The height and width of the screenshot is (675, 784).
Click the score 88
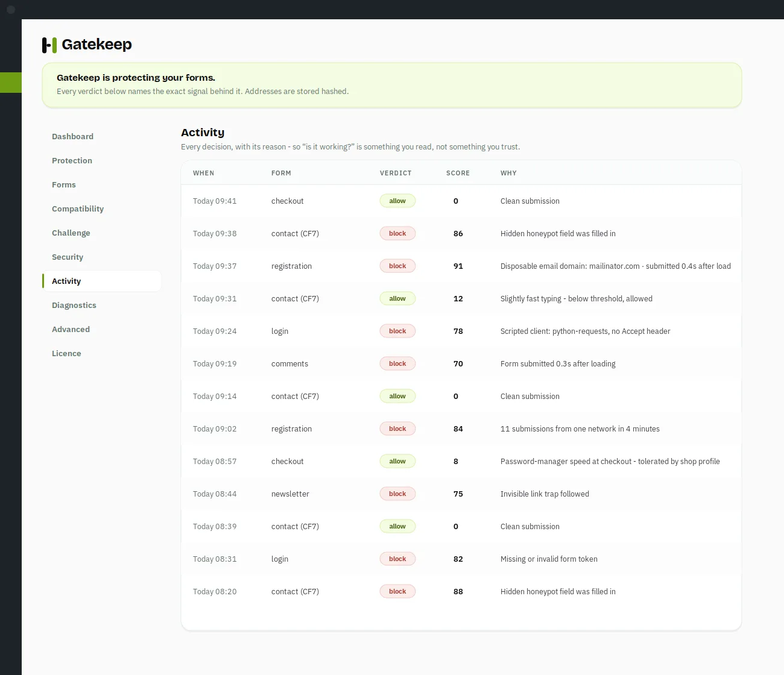[458, 592]
